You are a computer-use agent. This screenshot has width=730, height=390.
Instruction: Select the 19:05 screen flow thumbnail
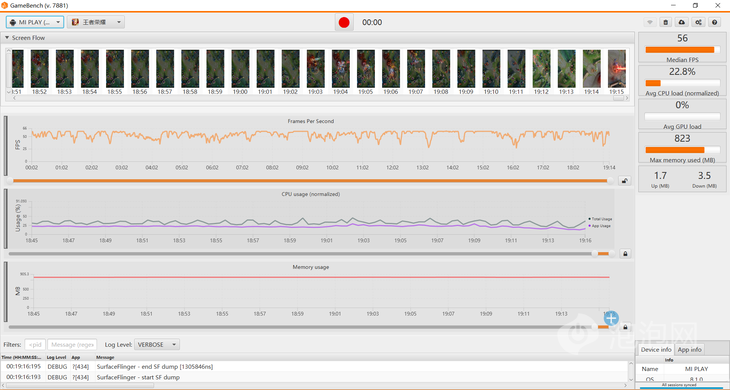(x=366, y=69)
